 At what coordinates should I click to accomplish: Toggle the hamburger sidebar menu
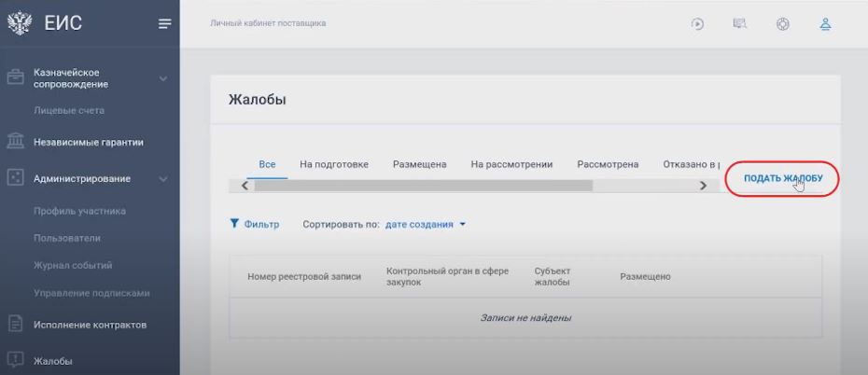[165, 23]
